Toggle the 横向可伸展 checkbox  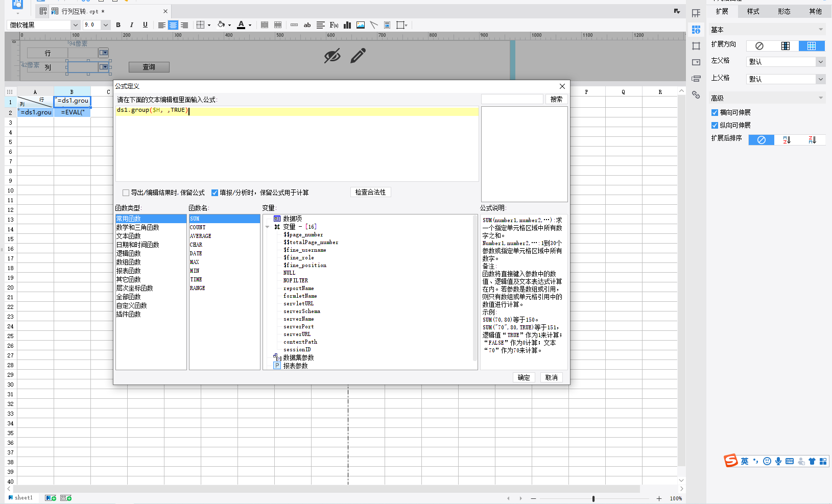point(715,113)
